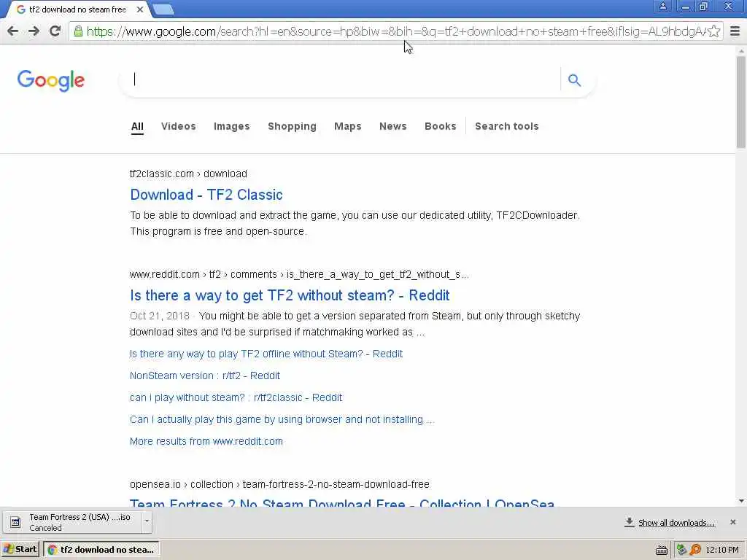Open 'NonSteam version : r/tf2' link
The width and height of the screenshot is (747, 560).
205,376
